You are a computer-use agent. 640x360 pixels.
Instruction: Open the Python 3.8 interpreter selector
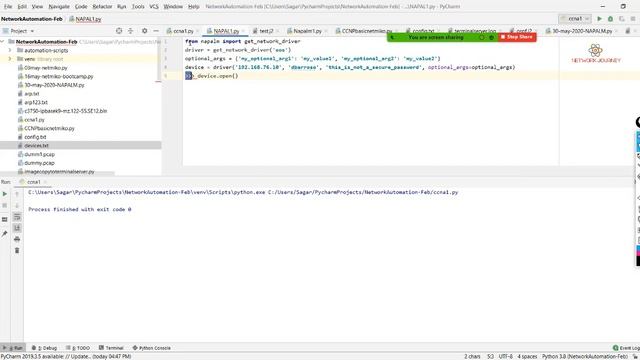(584, 357)
